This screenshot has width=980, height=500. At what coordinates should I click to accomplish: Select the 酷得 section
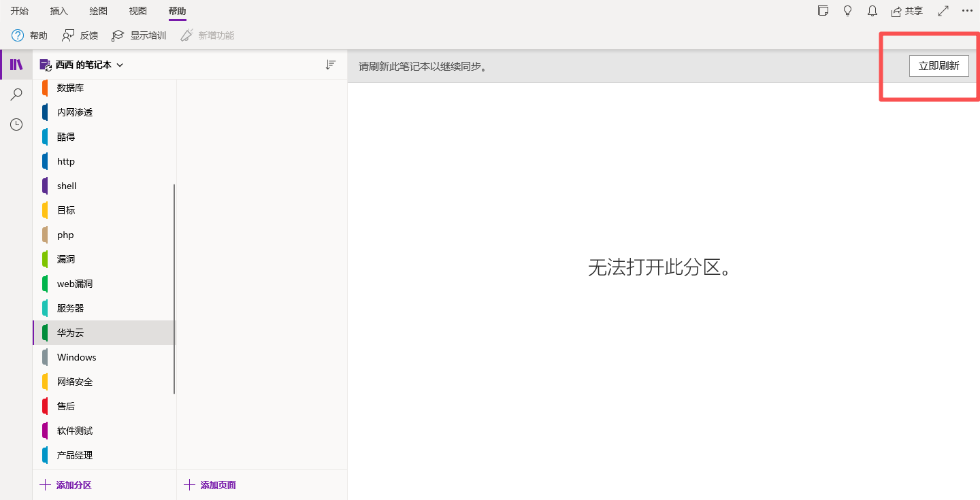pyautogui.click(x=104, y=137)
